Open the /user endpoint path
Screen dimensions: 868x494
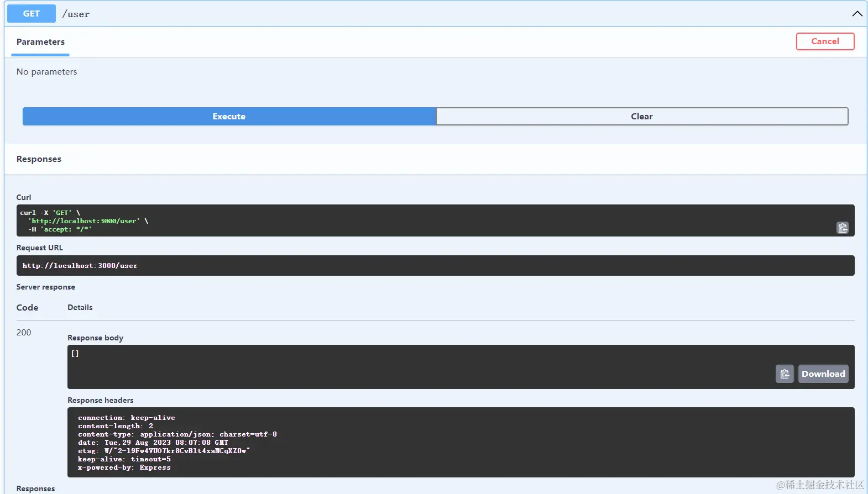click(x=76, y=14)
